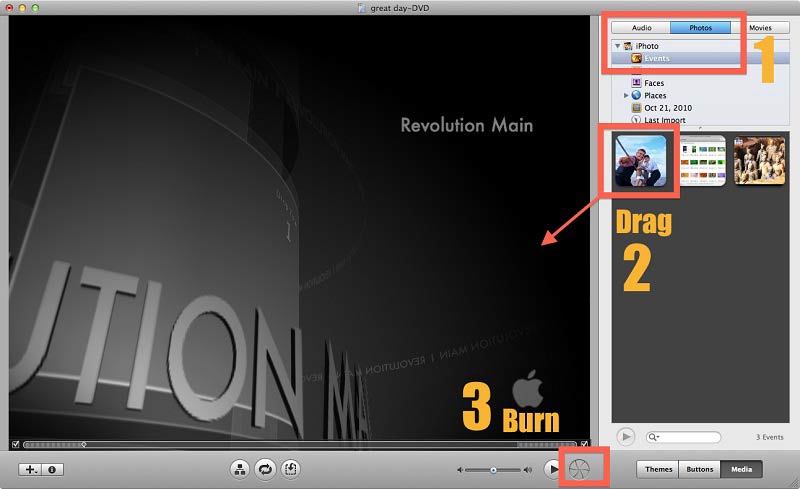The height and width of the screenshot is (489, 800).
Task: Click the Info inspector icon
Action: [52, 468]
